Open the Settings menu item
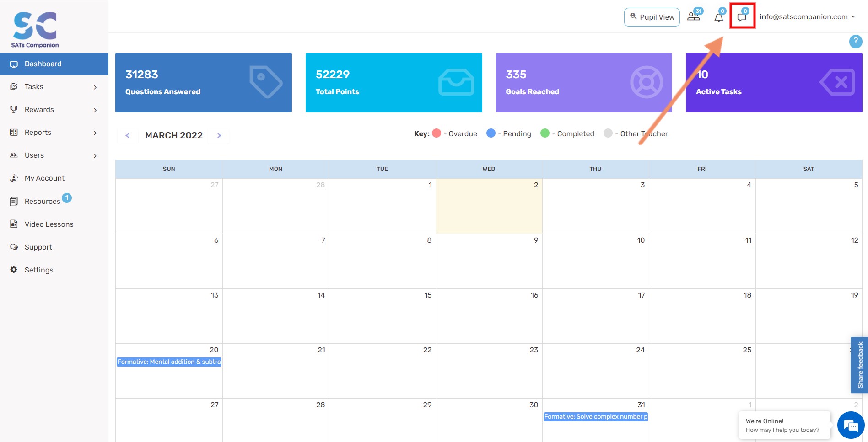The width and height of the screenshot is (868, 442). click(x=54, y=270)
